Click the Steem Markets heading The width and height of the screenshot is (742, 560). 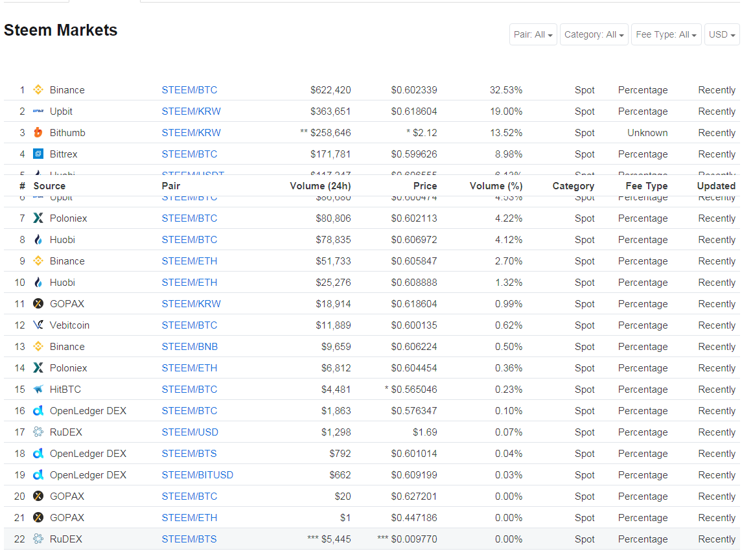(60, 30)
